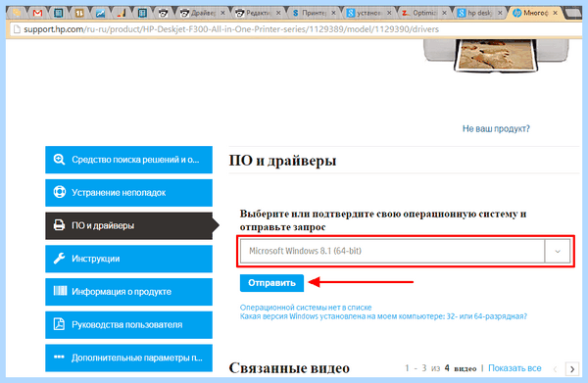The height and width of the screenshot is (383, 588).
Task: Open 'Средство поиска решений' sidebar item
Action: click(x=128, y=160)
